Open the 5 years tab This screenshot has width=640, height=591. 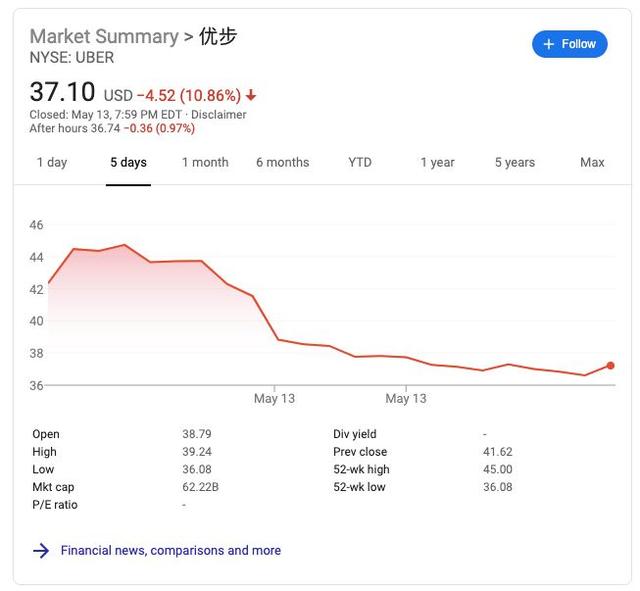click(515, 162)
